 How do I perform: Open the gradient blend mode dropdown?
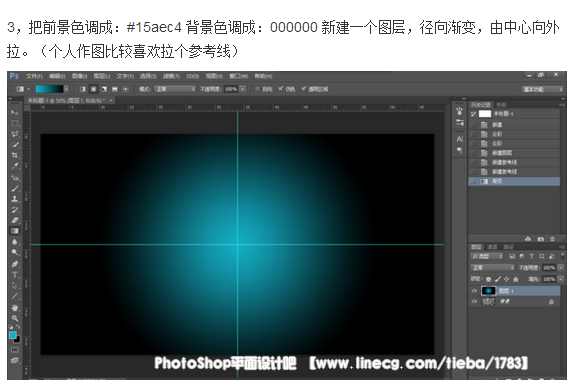point(175,89)
